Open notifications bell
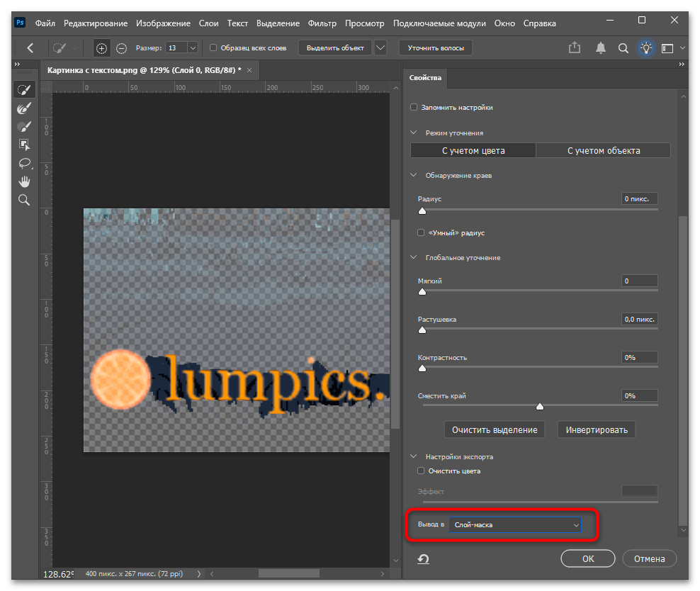The width and height of the screenshot is (700, 591). pos(601,47)
